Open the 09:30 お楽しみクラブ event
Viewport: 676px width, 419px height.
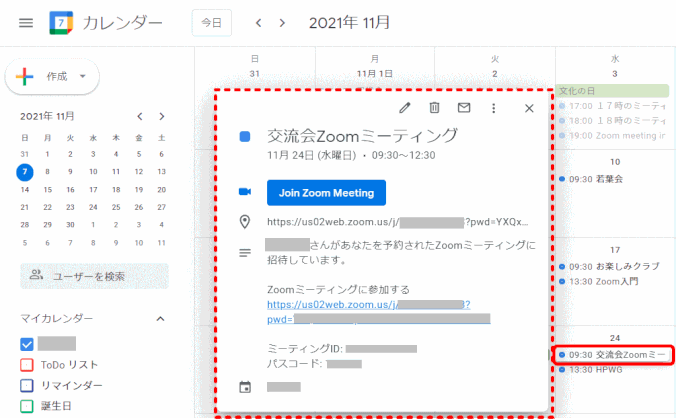tap(609, 267)
